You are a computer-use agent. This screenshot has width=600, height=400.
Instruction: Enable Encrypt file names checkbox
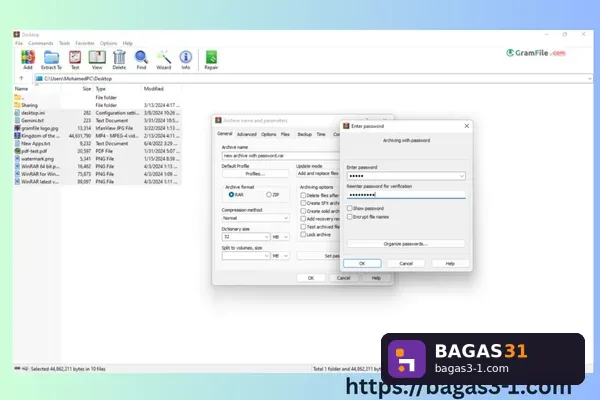pyautogui.click(x=349, y=217)
